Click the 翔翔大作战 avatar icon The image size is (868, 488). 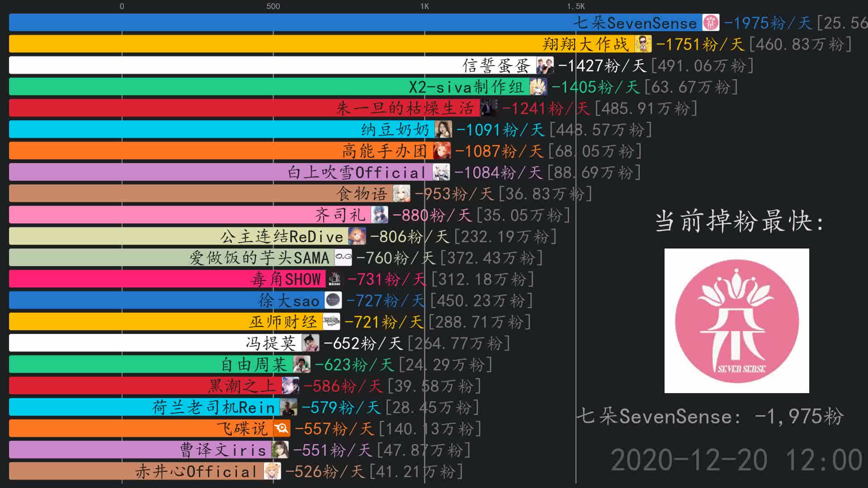[x=643, y=44]
